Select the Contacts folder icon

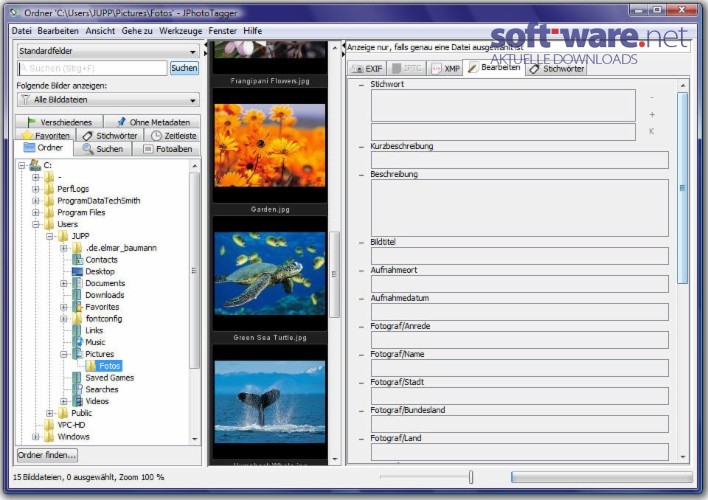[x=78, y=260]
